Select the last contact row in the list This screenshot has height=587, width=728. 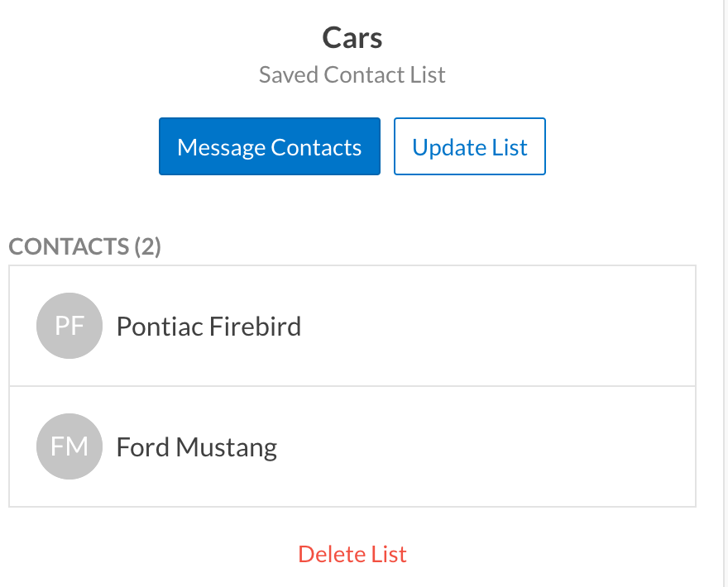(x=352, y=446)
